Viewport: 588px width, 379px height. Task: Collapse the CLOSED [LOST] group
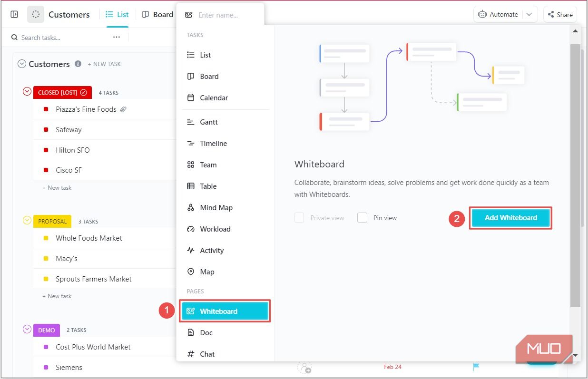tap(27, 91)
